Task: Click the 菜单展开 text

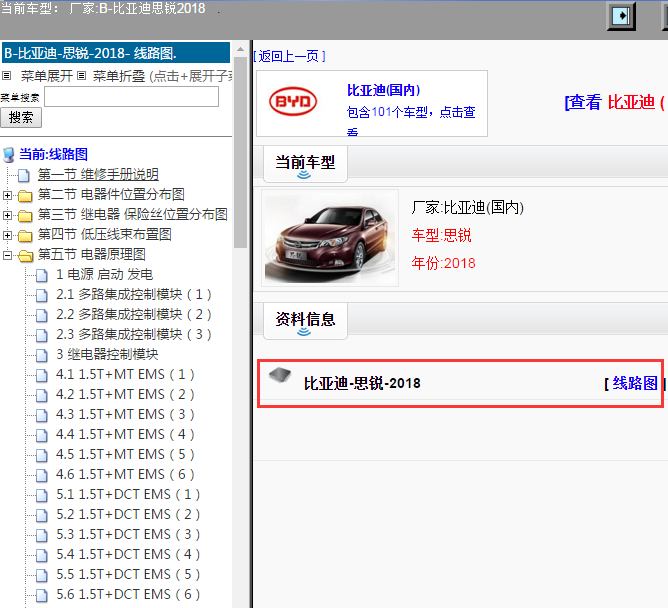Action: coord(47,76)
